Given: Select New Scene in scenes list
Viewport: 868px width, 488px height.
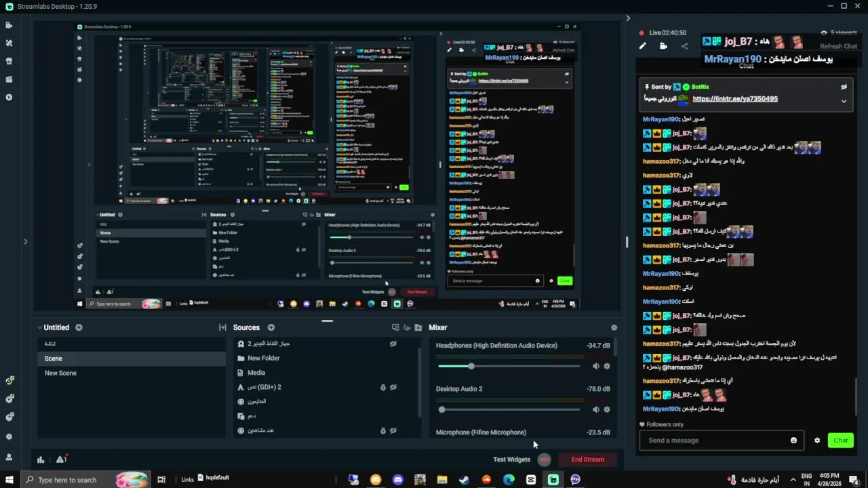Looking at the screenshot, I should click(132, 373).
